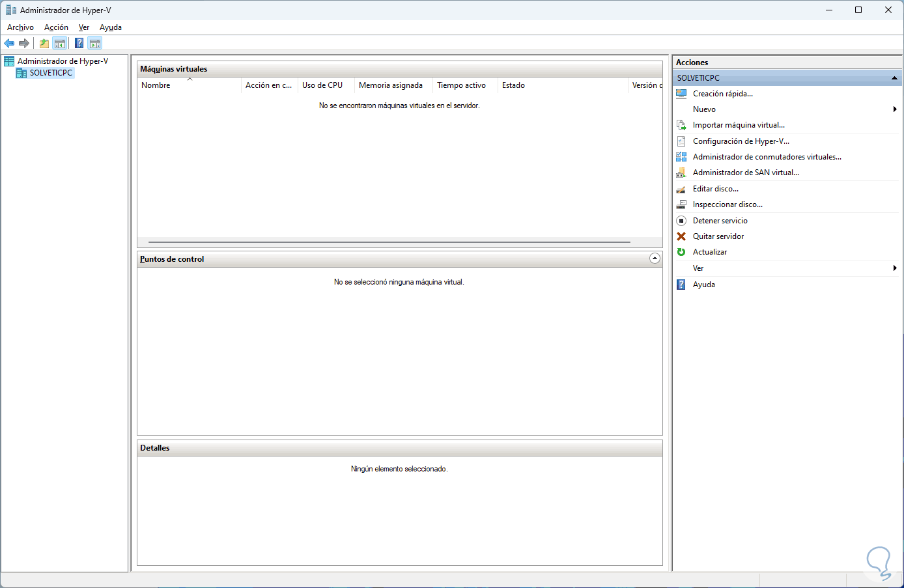Screen dimensions: 904x588
Task: Click the Detalles panel header
Action: [x=400, y=448]
